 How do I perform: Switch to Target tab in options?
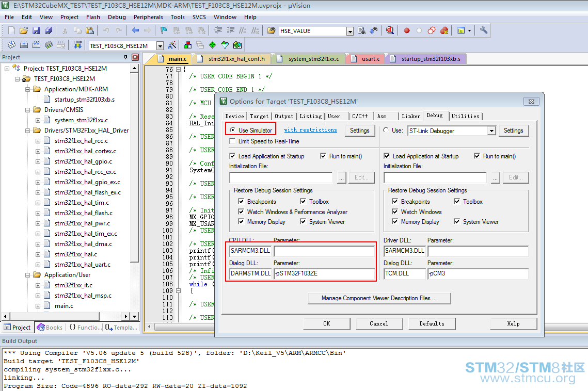(x=259, y=116)
